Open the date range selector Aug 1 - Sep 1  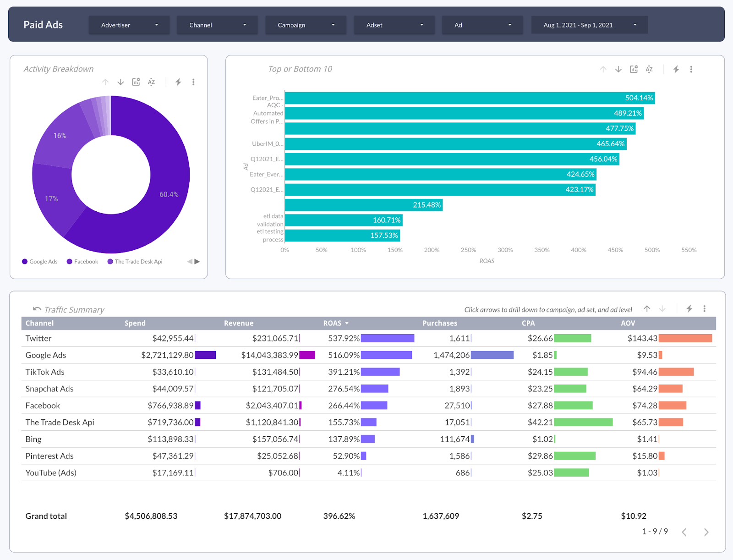[x=589, y=25]
